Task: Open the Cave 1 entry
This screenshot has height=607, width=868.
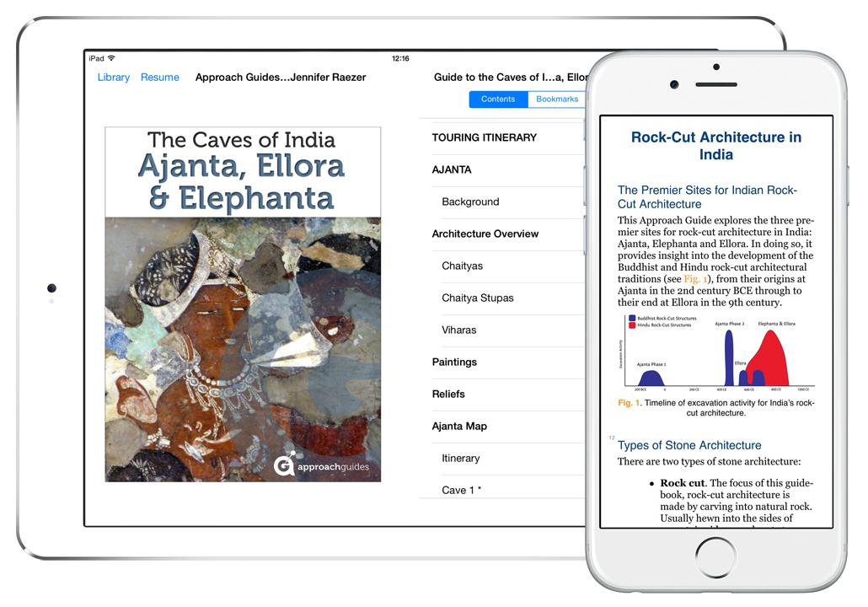Action: click(x=462, y=490)
